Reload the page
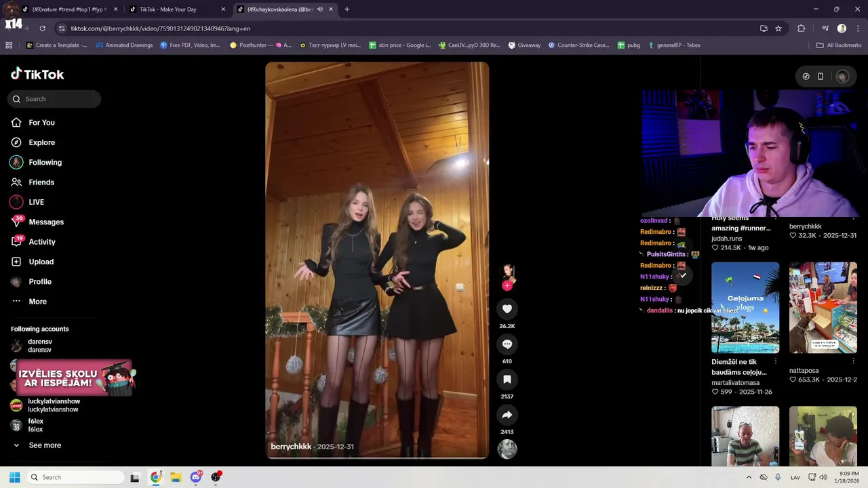 click(x=42, y=28)
